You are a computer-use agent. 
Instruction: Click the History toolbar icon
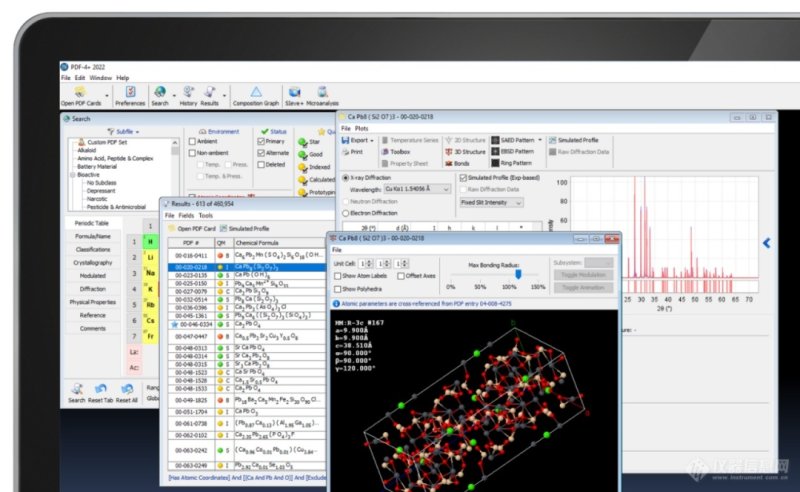188,93
